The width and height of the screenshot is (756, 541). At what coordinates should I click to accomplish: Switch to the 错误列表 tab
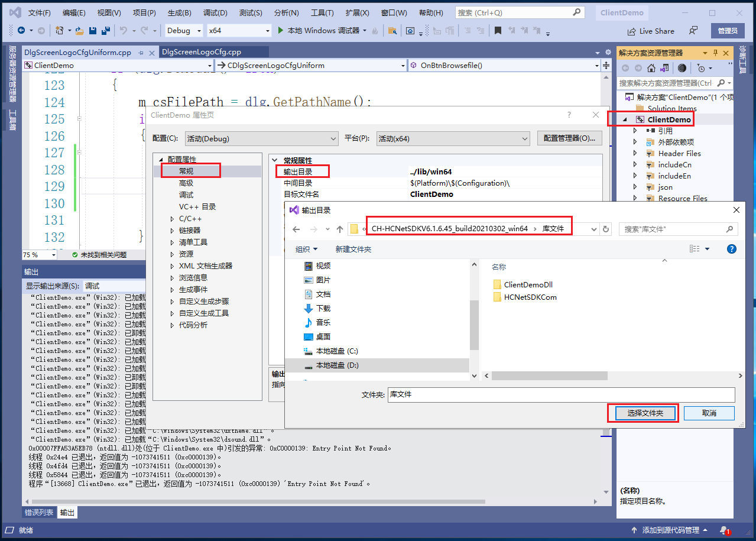pos(39,513)
